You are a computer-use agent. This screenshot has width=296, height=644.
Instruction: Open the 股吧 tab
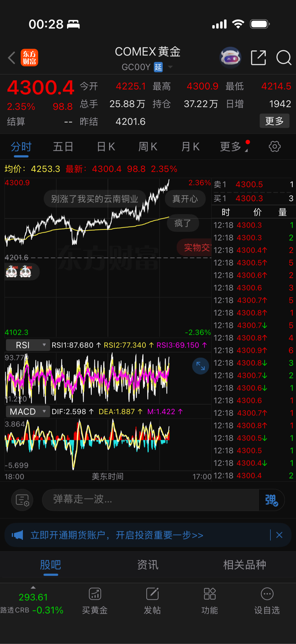[50, 565]
